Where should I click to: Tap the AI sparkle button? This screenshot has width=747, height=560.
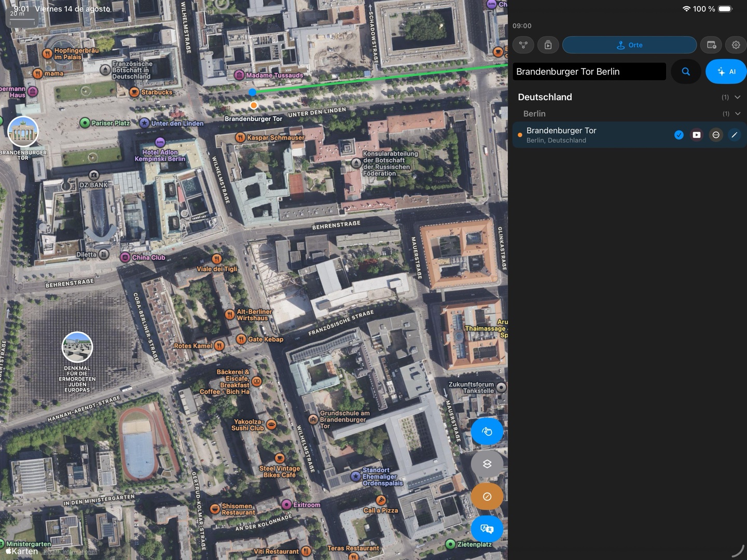(726, 72)
